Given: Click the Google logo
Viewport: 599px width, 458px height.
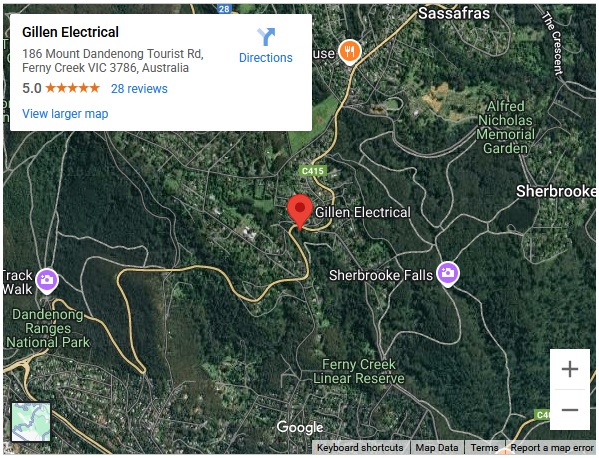Looking at the screenshot, I should pyautogui.click(x=300, y=427).
